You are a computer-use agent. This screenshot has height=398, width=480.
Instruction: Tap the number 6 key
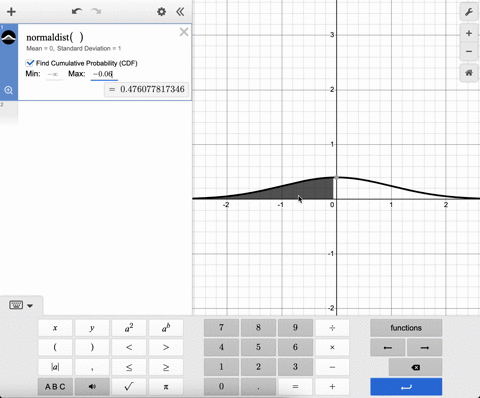click(x=295, y=347)
